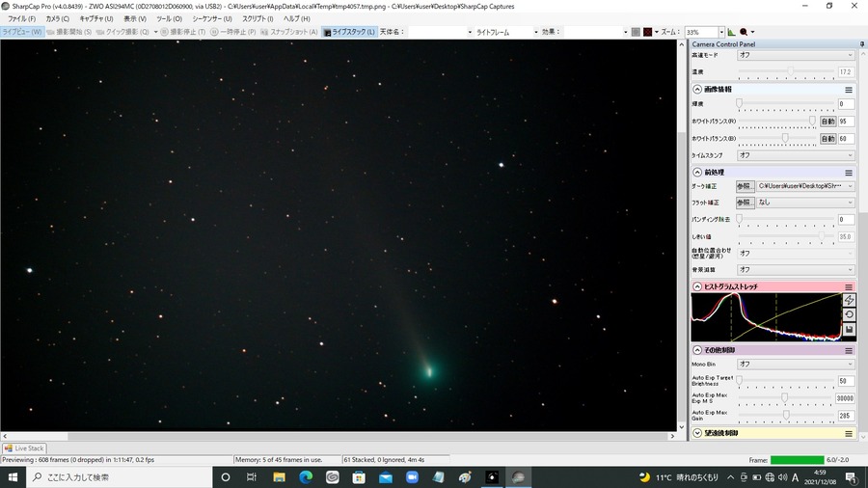
Task: Open the Mail app from the taskbar
Action: coord(385,477)
